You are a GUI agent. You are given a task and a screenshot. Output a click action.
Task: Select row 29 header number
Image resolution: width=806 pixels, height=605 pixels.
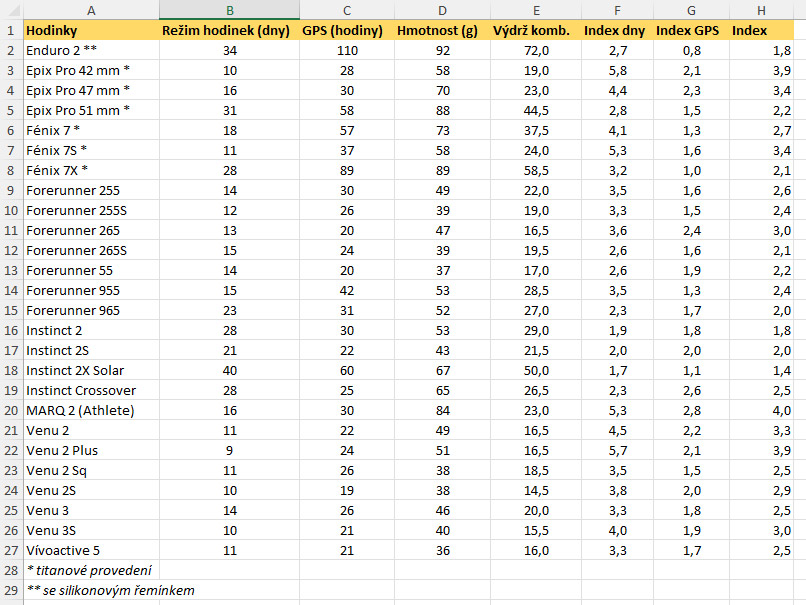tap(11, 591)
